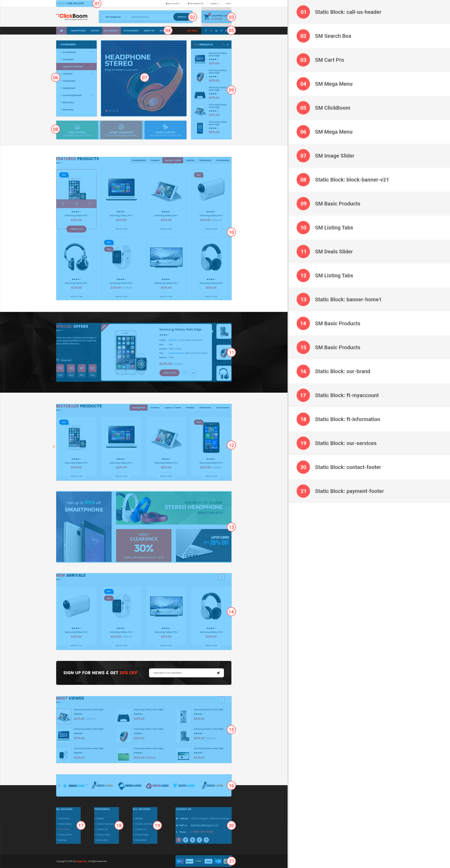The height and width of the screenshot is (868, 450).
Task: Click New Arrivals previous arrow button
Action: click(222, 577)
